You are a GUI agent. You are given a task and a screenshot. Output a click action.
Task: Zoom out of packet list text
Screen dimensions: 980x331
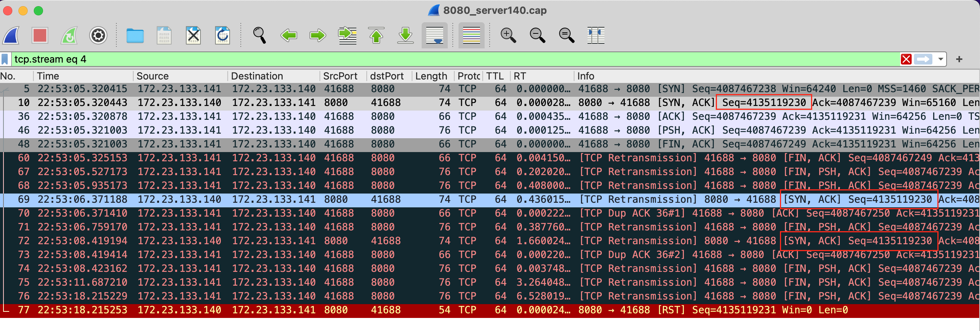coord(538,36)
